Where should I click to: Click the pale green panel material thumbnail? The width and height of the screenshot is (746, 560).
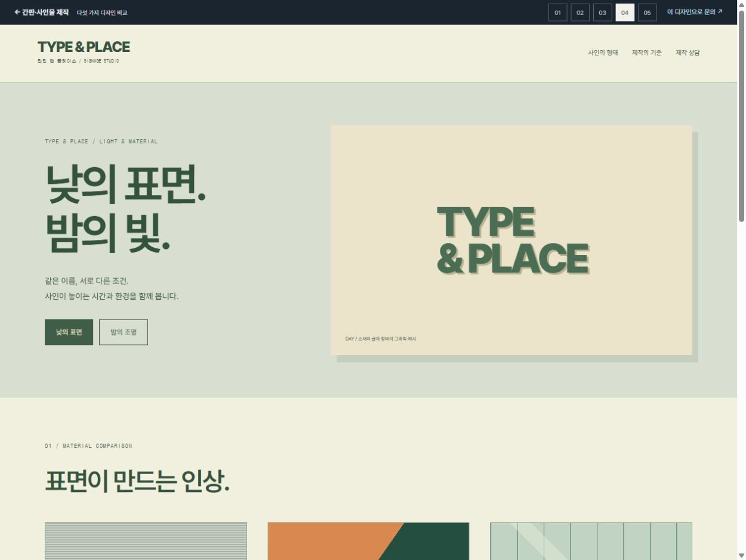tap(591, 541)
